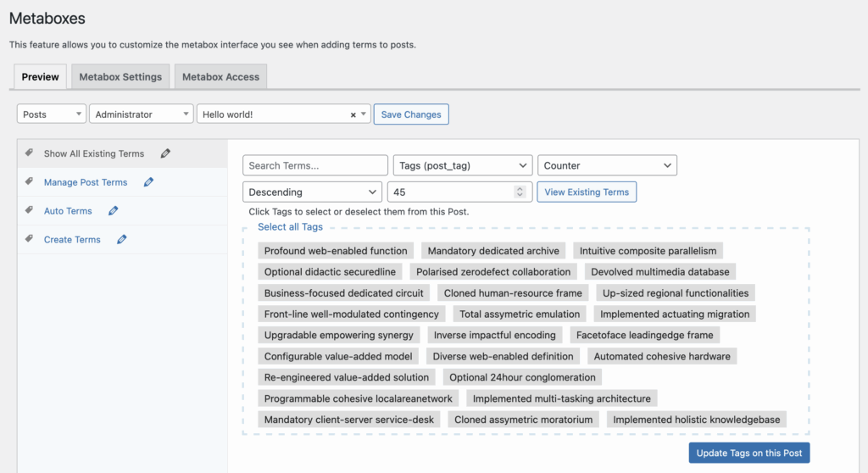Screen dimensions: 868x473
Task: Click the edit pencil next to Create Terms
Action: [x=122, y=240]
